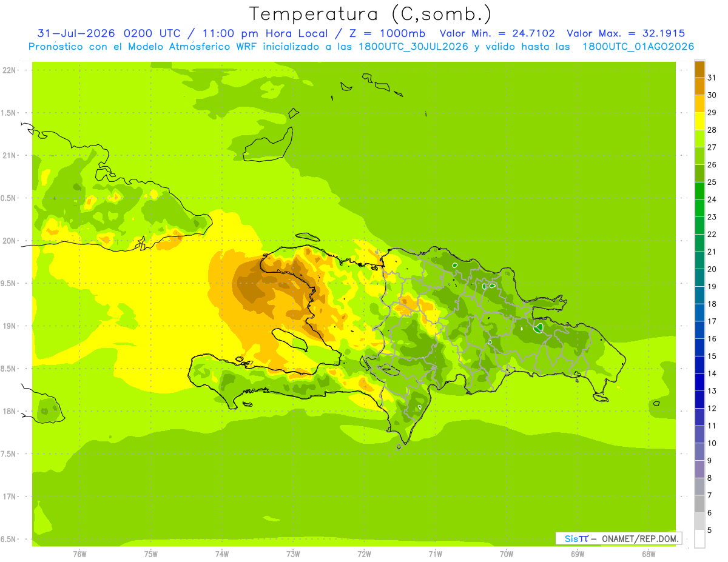The width and height of the screenshot is (728, 562).
Task: Click the '17N' latitude label
Action: pos(9,497)
